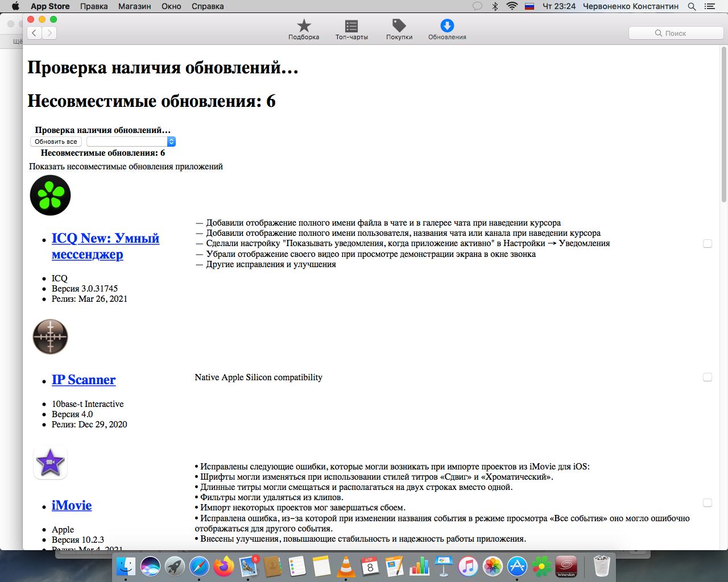Click the IP Scanner crosshair app icon
Image resolution: width=728 pixels, height=582 pixels.
click(50, 336)
